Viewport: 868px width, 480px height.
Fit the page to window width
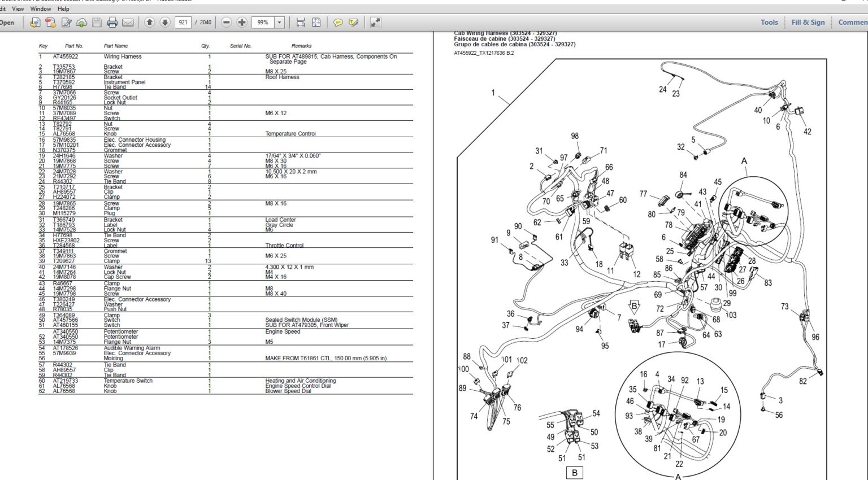[301, 23]
